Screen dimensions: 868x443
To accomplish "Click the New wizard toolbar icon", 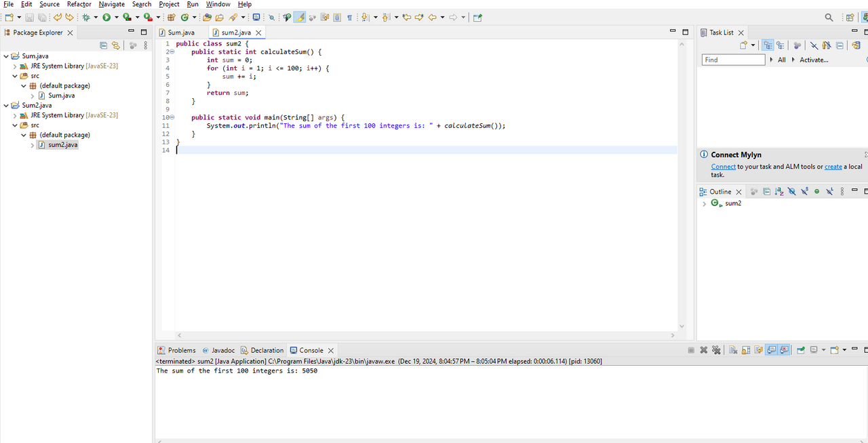I will (9, 18).
